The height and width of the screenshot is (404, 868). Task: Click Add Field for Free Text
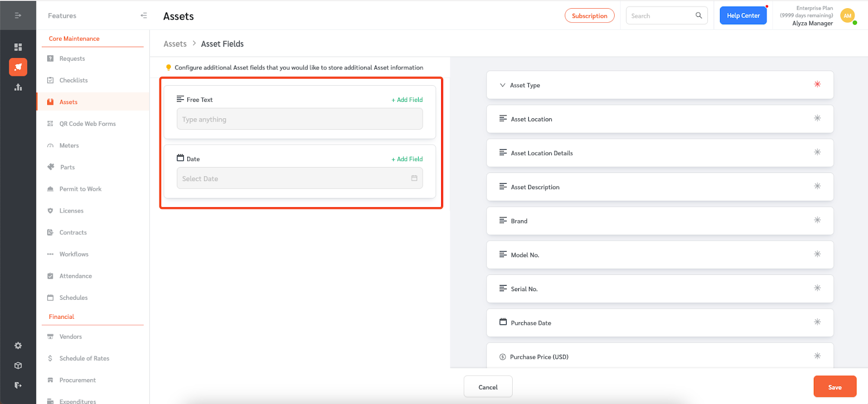(407, 100)
